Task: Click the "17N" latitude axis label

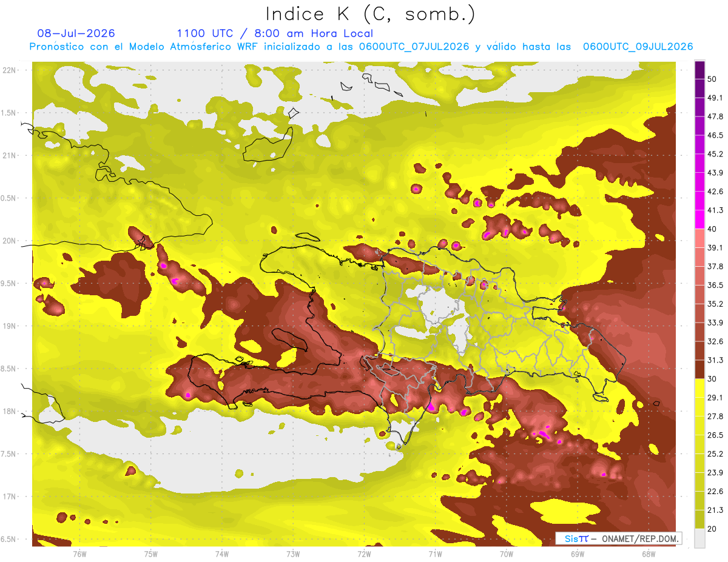Action: coord(10,497)
